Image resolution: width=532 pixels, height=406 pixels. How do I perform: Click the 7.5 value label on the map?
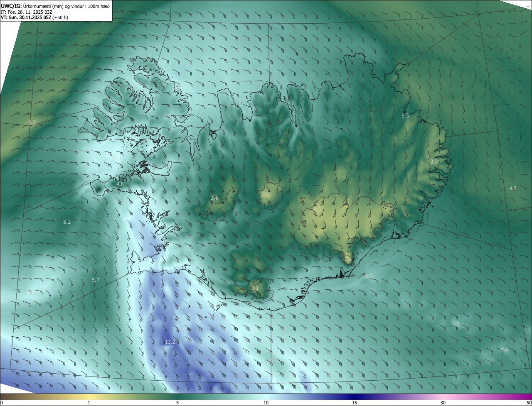click(x=456, y=324)
